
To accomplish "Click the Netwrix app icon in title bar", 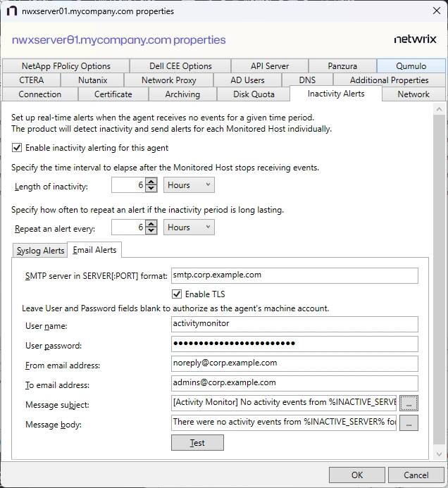I will (12, 11).
